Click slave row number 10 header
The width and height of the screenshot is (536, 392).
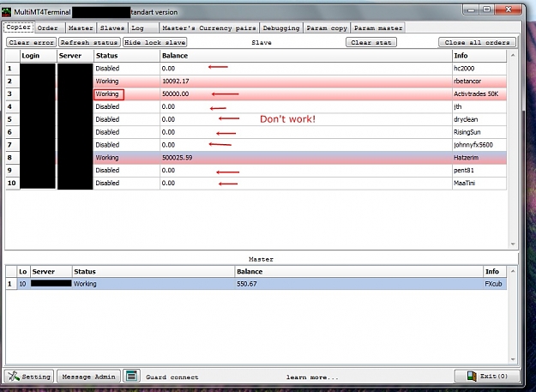click(x=13, y=184)
